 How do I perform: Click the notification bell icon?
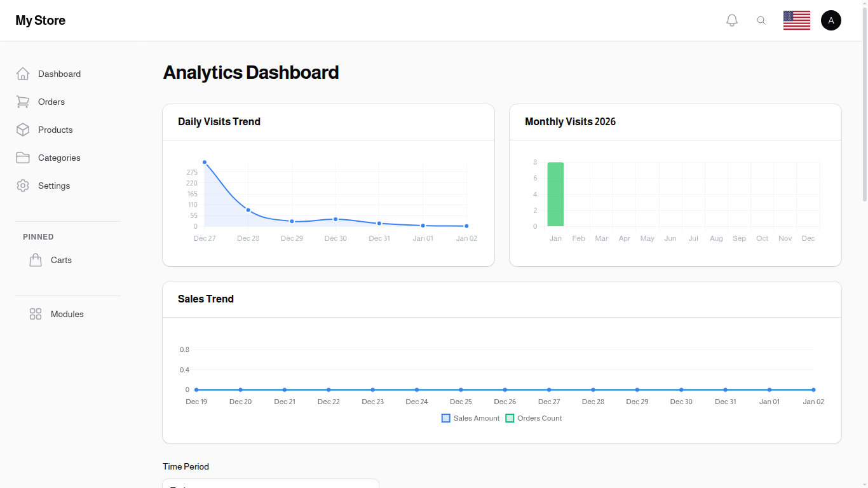click(x=731, y=20)
